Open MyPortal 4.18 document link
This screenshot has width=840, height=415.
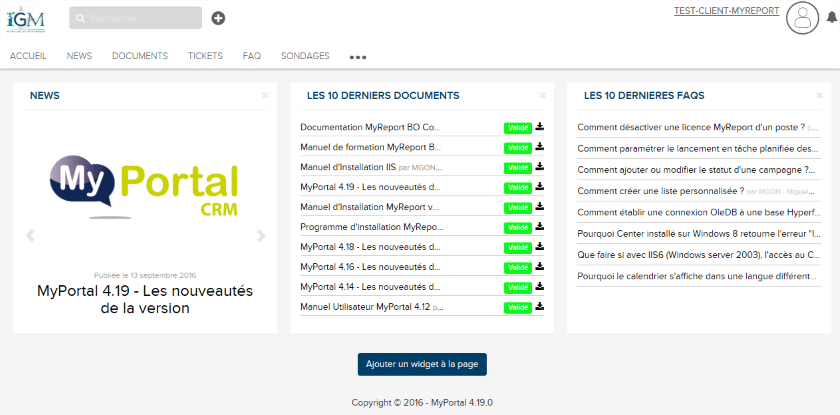coord(370,247)
